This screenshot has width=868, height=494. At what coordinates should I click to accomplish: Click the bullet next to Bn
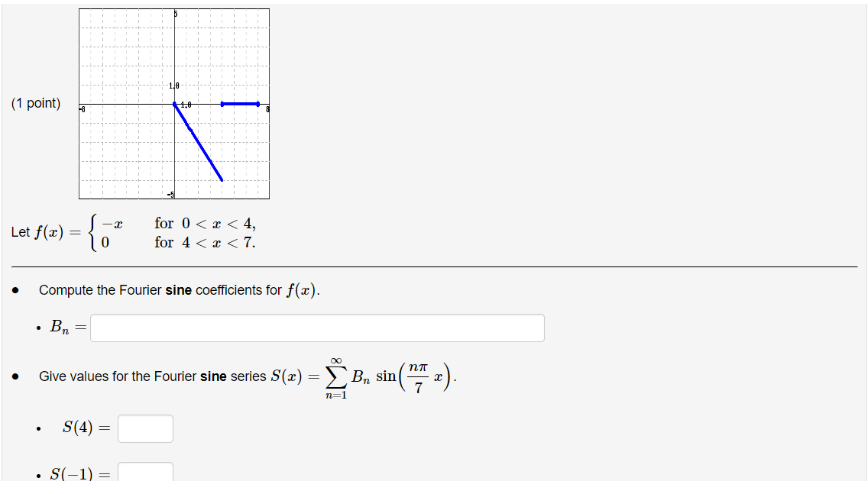coord(39,327)
